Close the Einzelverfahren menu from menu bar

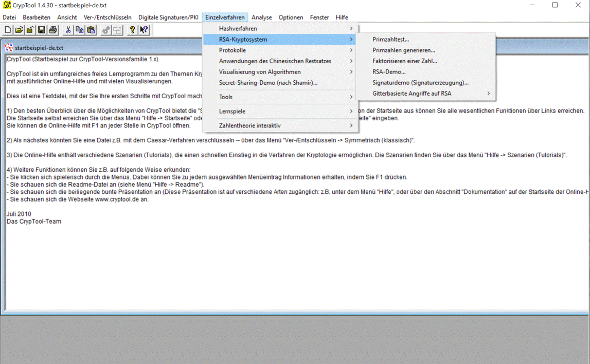pyautogui.click(x=225, y=17)
